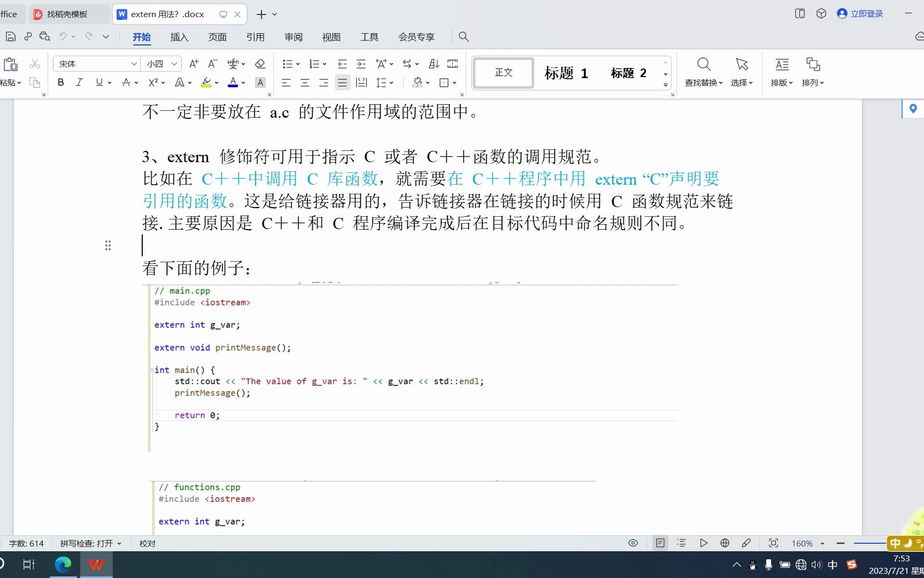Screen dimensions: 924x578
Task: Toggle justified alignment
Action: [x=342, y=82]
